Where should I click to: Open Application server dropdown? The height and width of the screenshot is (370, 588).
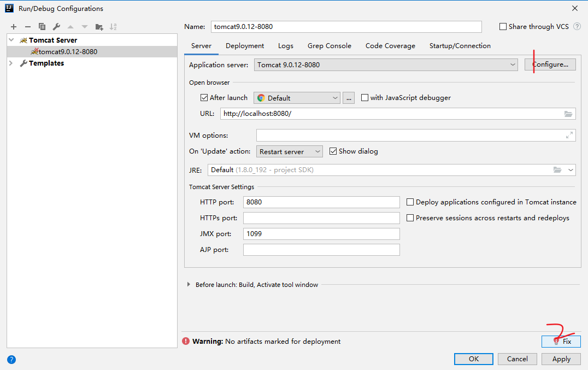tap(386, 65)
